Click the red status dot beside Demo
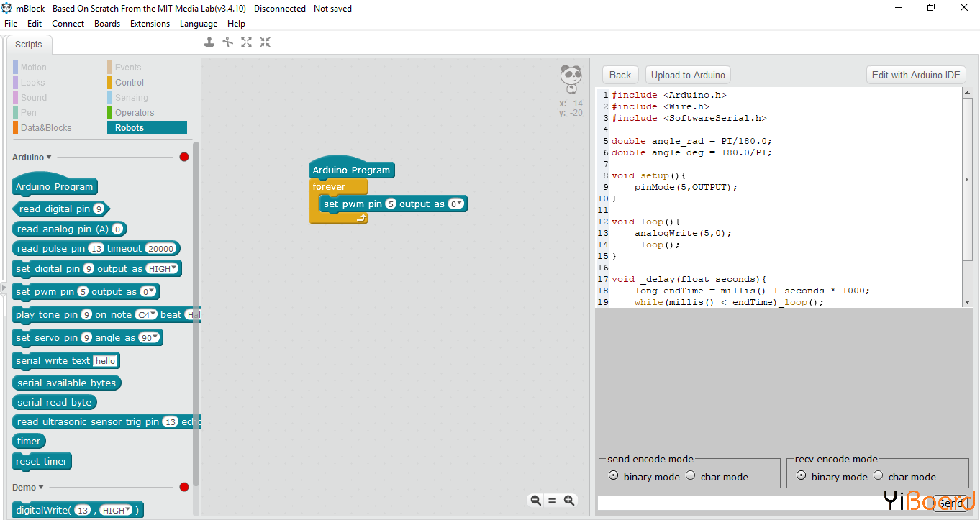 click(x=184, y=487)
